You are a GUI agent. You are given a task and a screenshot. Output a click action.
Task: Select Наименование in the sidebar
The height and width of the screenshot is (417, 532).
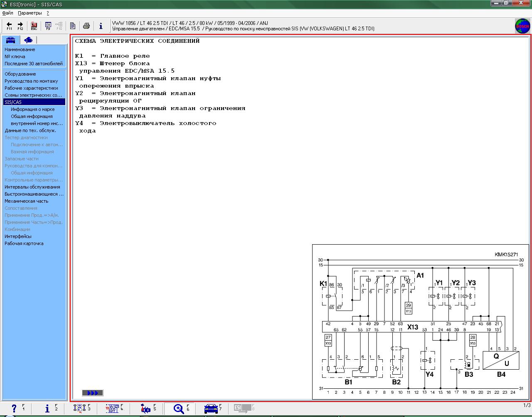coord(20,49)
